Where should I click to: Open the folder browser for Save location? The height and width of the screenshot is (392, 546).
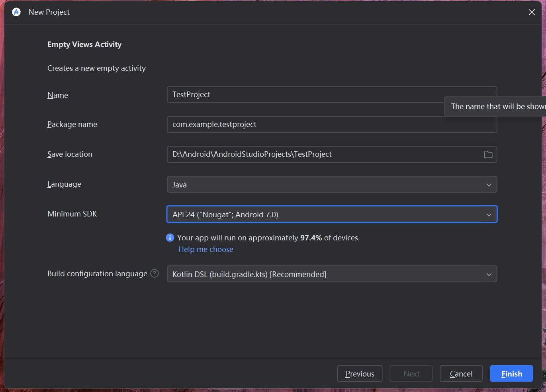click(488, 154)
